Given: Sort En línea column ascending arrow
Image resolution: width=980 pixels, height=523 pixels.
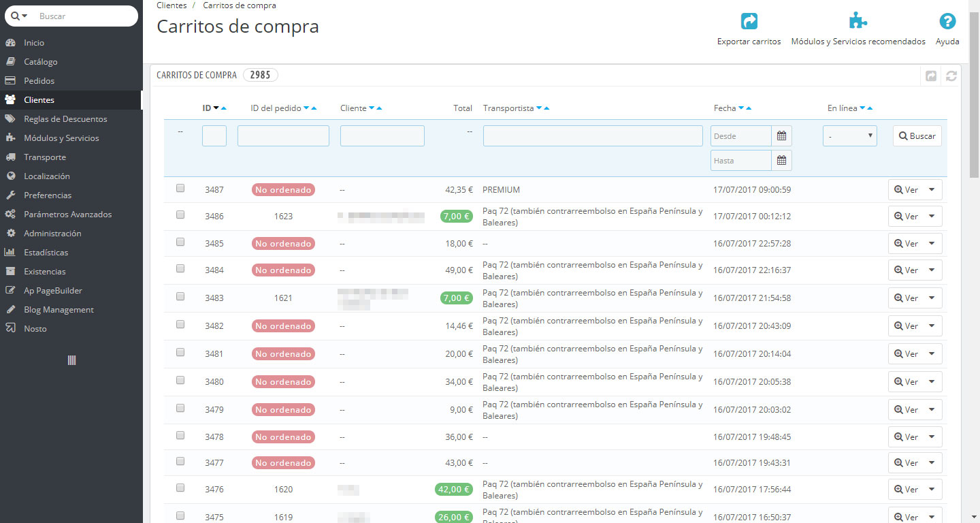Looking at the screenshot, I should coord(870,108).
